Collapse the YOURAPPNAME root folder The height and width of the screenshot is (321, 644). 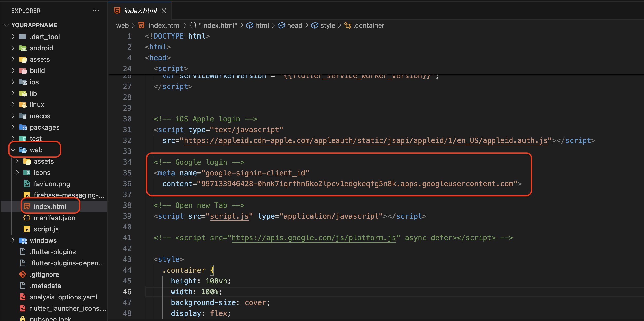coord(6,25)
